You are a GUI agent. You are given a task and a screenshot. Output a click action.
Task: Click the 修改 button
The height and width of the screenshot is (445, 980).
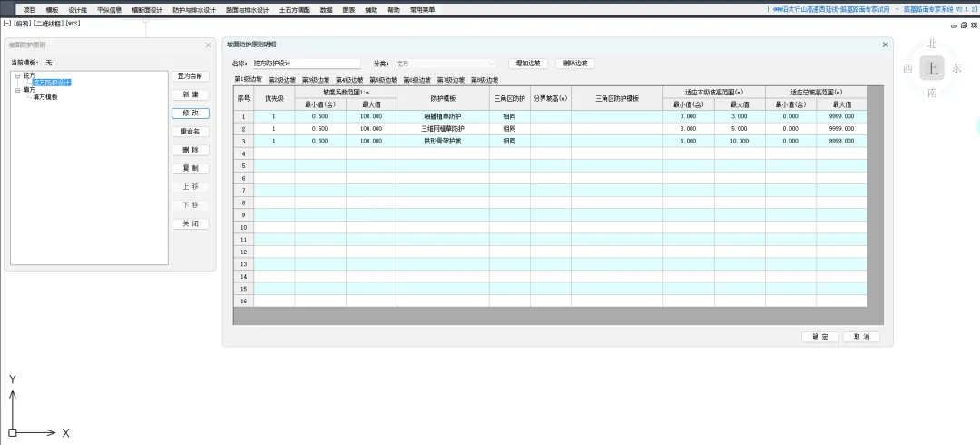click(x=191, y=114)
